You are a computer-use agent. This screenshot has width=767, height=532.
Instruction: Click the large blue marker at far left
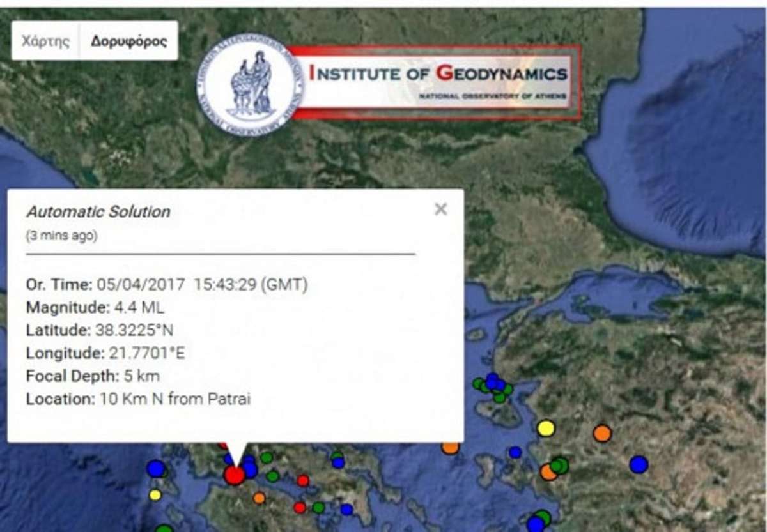(x=156, y=469)
